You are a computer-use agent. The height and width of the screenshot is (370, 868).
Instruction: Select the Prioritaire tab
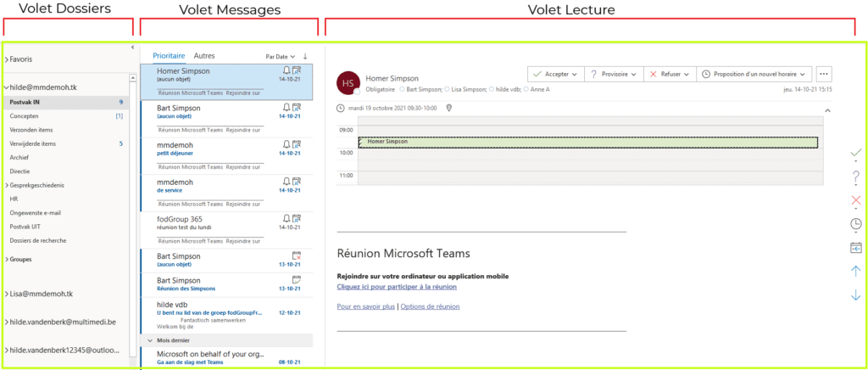[169, 55]
